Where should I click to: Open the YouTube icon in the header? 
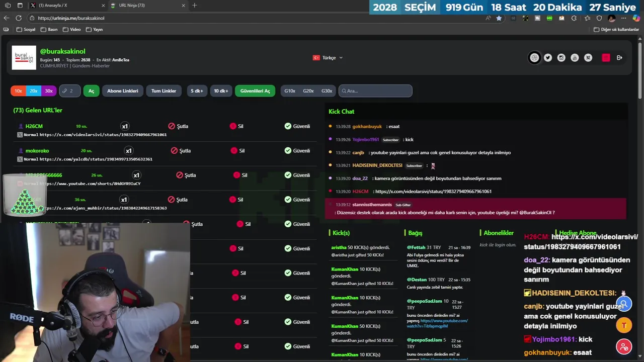[575, 58]
